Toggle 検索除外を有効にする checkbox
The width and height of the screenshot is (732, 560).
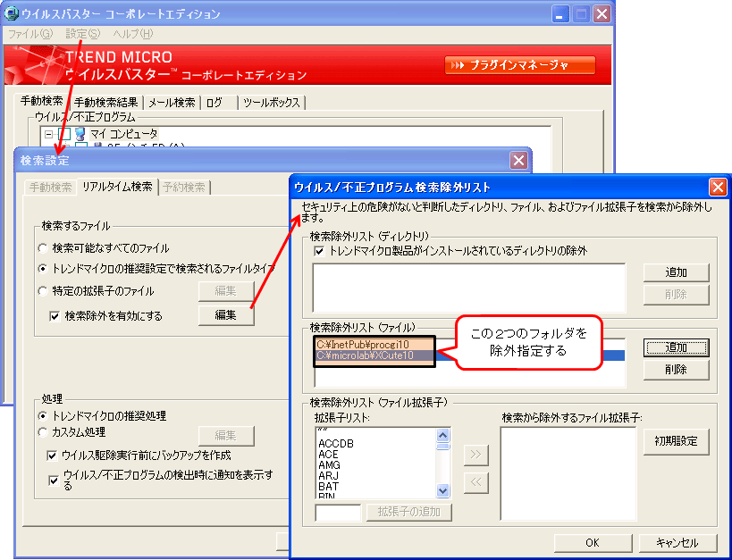[55, 316]
